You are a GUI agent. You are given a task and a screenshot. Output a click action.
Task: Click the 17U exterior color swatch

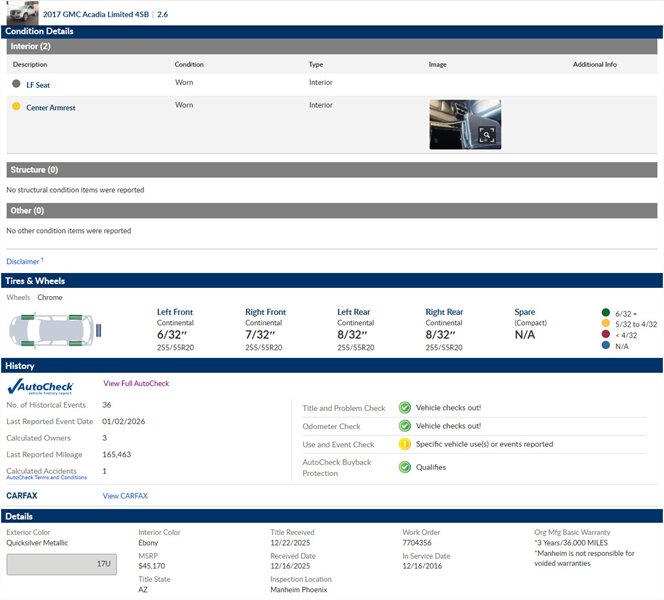tap(63, 564)
